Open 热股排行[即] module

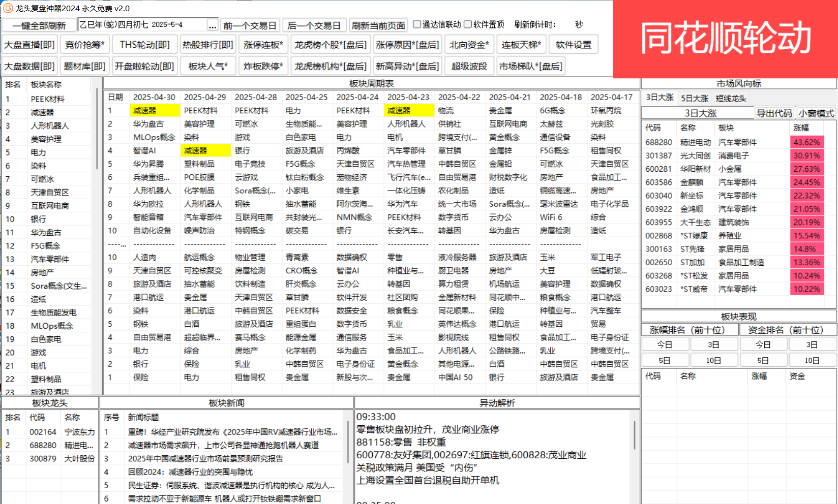[208, 45]
